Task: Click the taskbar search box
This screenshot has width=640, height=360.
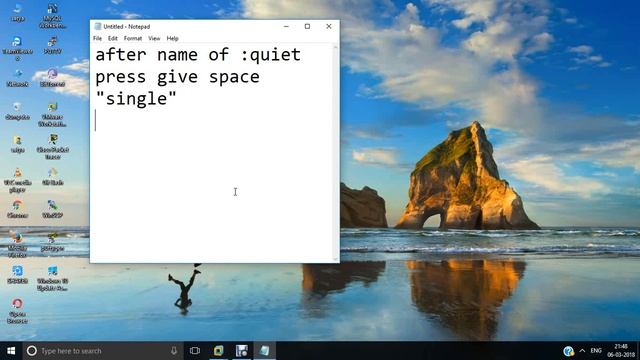Action: pyautogui.click(x=102, y=351)
